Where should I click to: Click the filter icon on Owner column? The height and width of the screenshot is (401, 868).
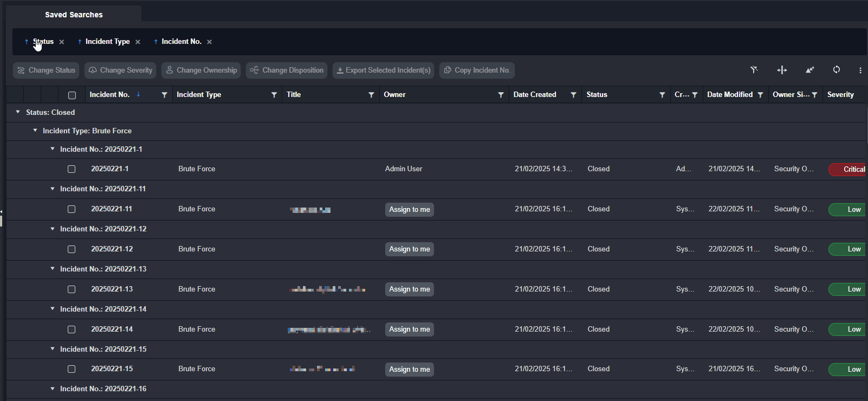click(x=501, y=95)
